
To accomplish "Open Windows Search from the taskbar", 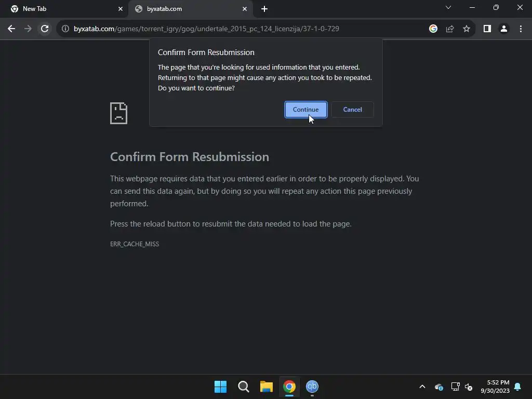I will tap(244, 387).
